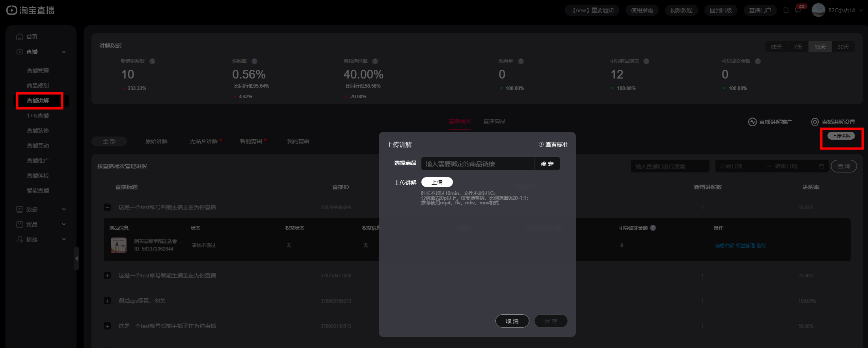Click the B2C小店14 user avatar
This screenshot has height=348, width=868.
coord(818,10)
